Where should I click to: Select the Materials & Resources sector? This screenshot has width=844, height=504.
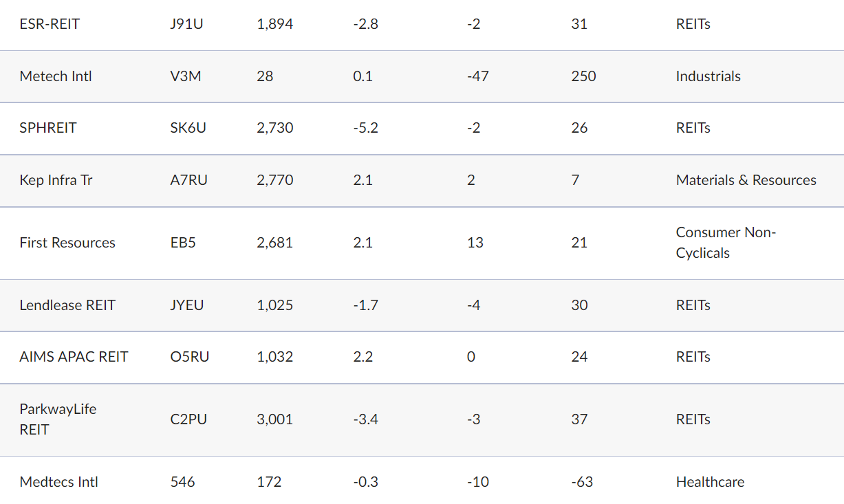point(746,180)
